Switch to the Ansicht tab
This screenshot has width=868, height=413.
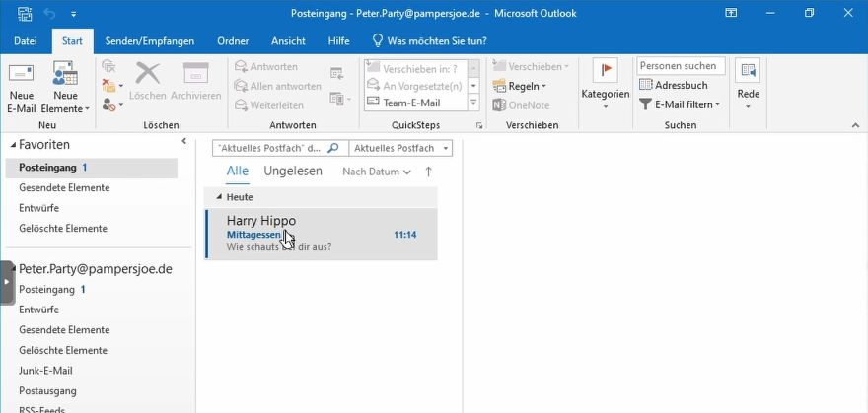[288, 41]
